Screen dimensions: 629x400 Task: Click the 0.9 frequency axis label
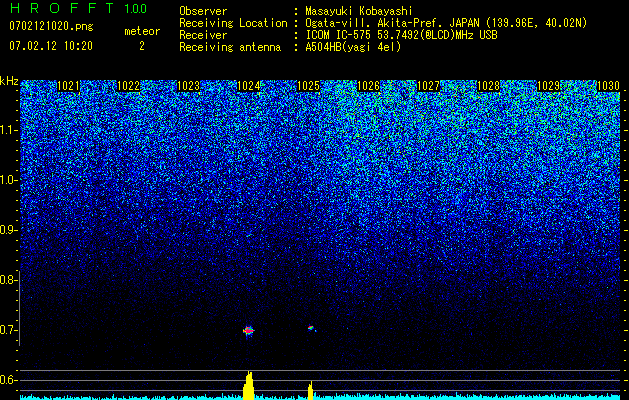point(8,230)
